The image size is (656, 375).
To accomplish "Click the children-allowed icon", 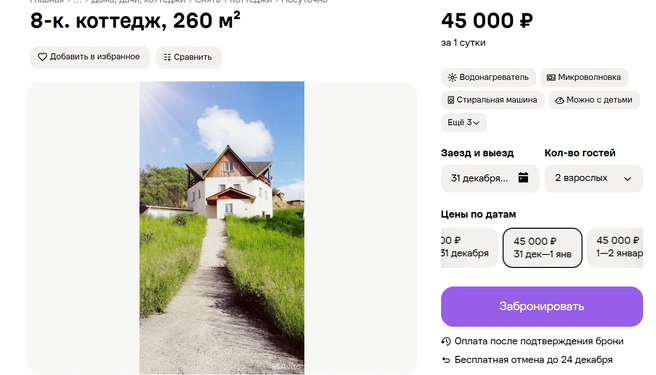I will coord(559,100).
